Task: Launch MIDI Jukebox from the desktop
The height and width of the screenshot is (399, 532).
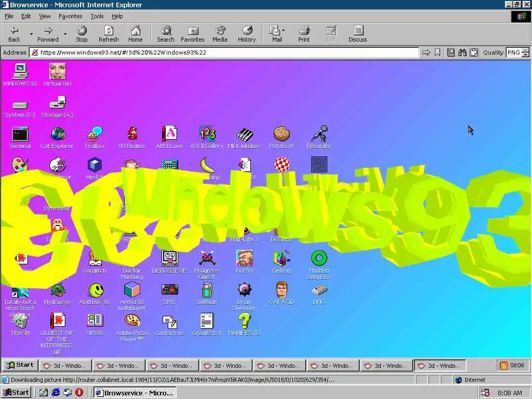Action: pyautogui.click(x=244, y=137)
